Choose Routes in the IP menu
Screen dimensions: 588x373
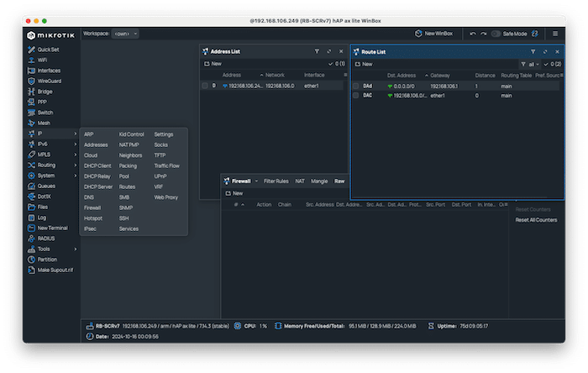pos(127,186)
